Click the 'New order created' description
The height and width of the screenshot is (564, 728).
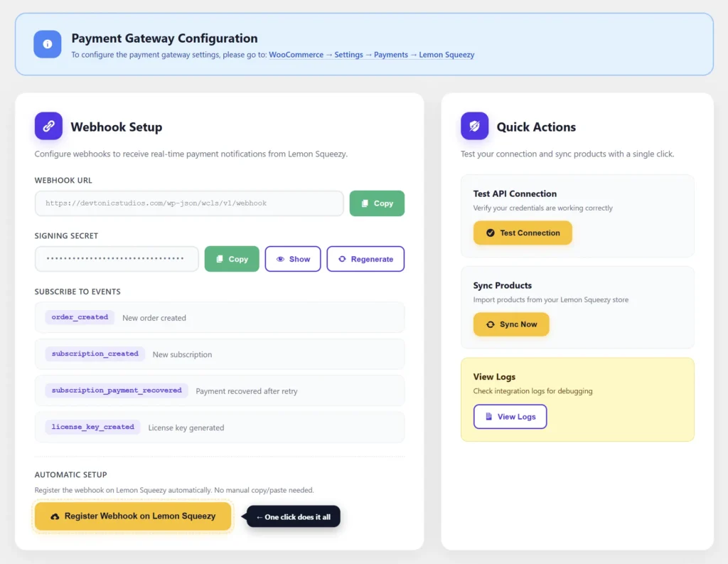coord(154,318)
